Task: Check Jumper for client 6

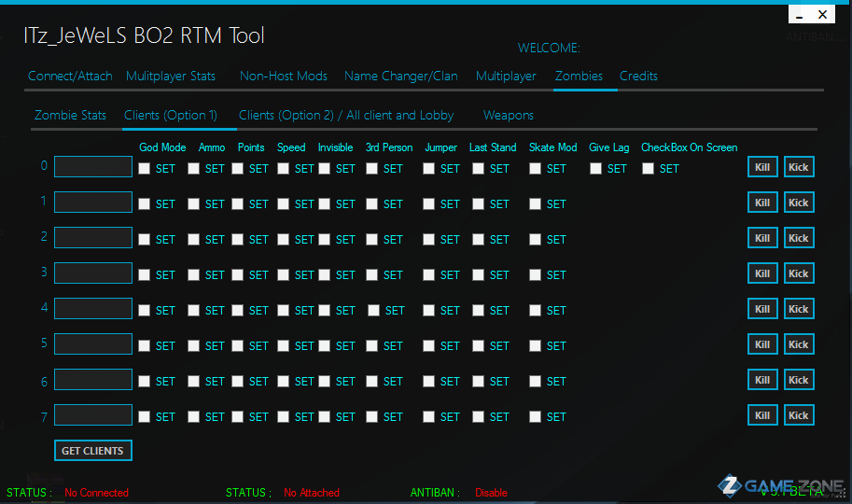Action: [x=428, y=381]
